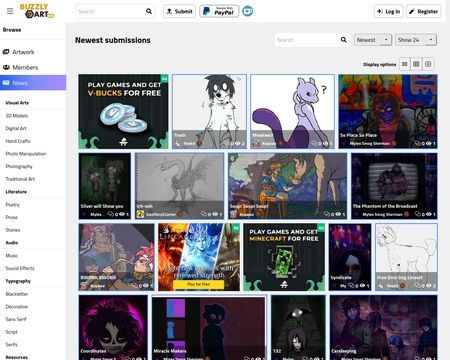The height and width of the screenshot is (360, 450).
Task: Click the Submit button
Action: (x=179, y=11)
